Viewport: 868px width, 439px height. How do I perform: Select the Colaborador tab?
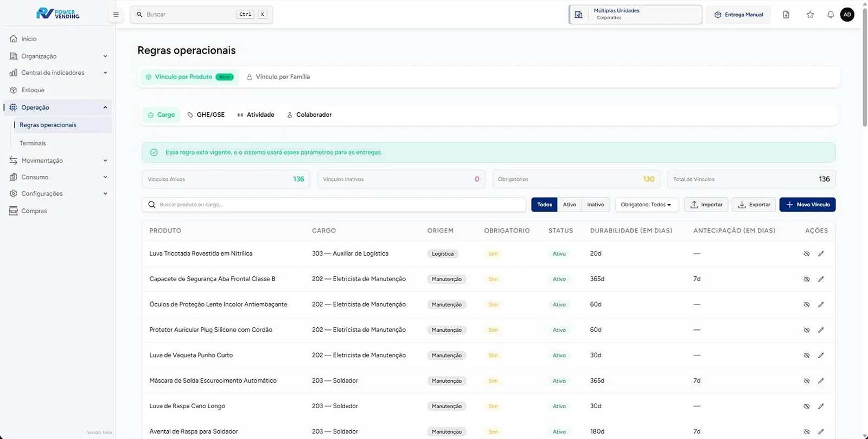coord(309,115)
